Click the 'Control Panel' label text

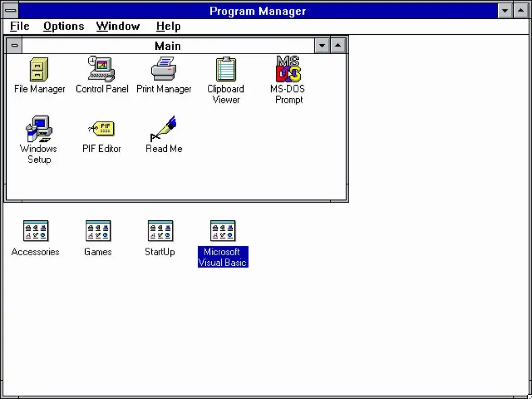click(102, 89)
